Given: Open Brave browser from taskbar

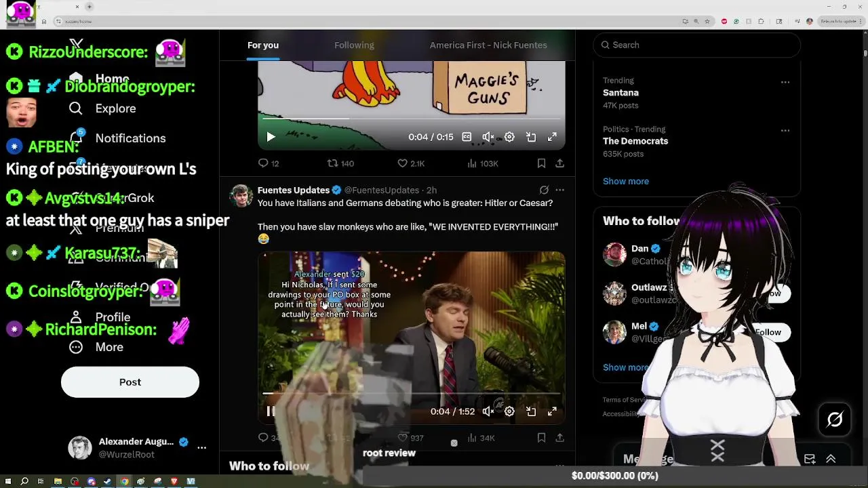Looking at the screenshot, I should pyautogui.click(x=174, y=482).
